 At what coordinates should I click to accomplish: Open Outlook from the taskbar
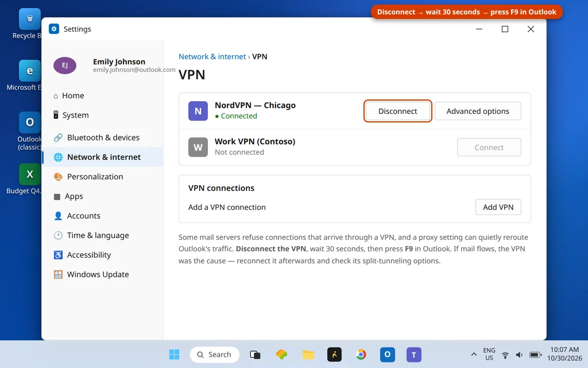[388, 354]
